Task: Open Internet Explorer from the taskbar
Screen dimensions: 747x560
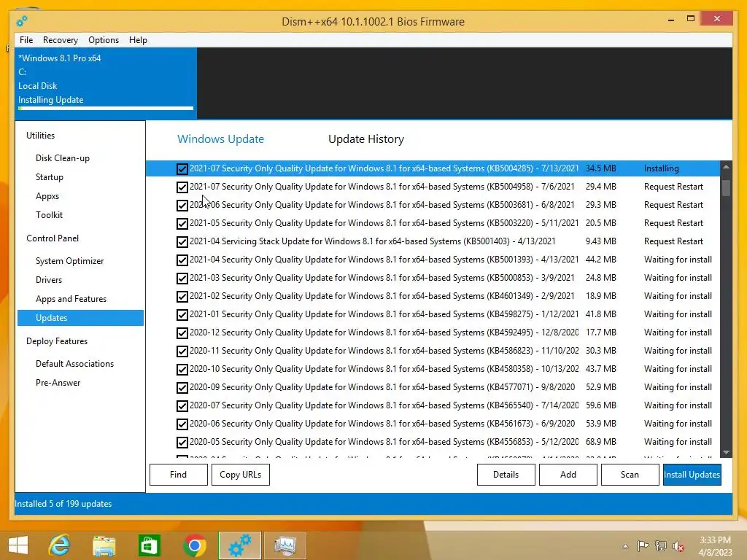Action: [60, 545]
